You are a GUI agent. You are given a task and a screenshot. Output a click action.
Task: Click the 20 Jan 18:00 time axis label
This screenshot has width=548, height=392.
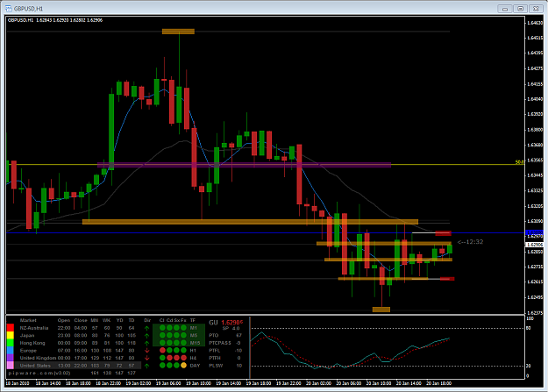point(438,383)
